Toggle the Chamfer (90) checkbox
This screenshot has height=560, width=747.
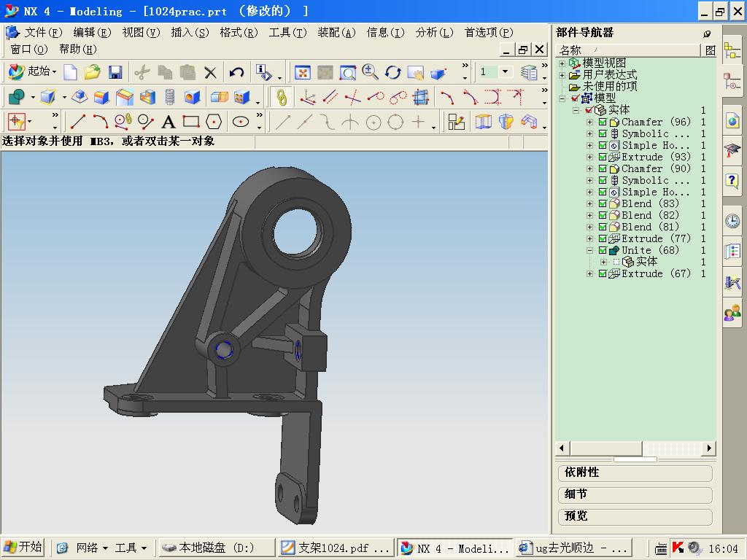tap(603, 168)
